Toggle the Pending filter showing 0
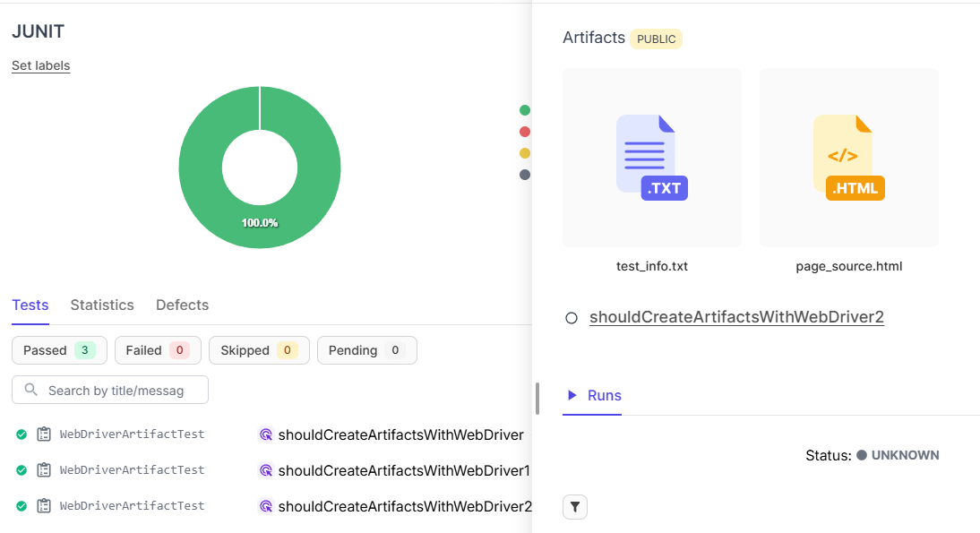Image resolution: width=980 pixels, height=533 pixels. [x=366, y=350]
